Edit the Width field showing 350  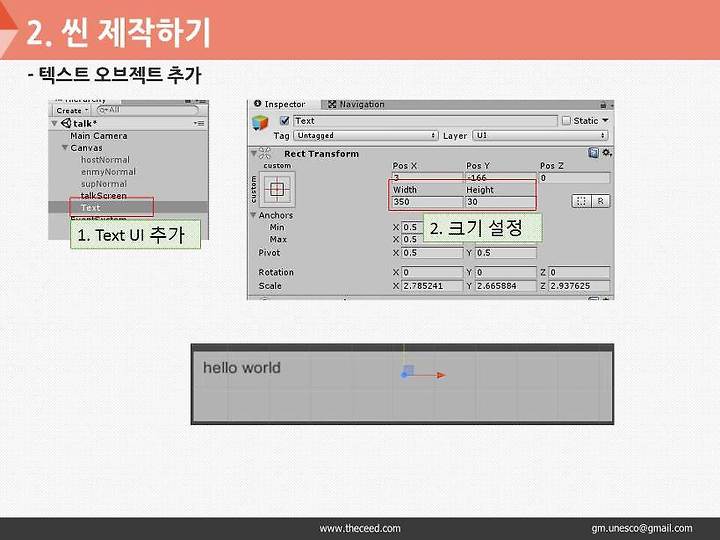427,202
